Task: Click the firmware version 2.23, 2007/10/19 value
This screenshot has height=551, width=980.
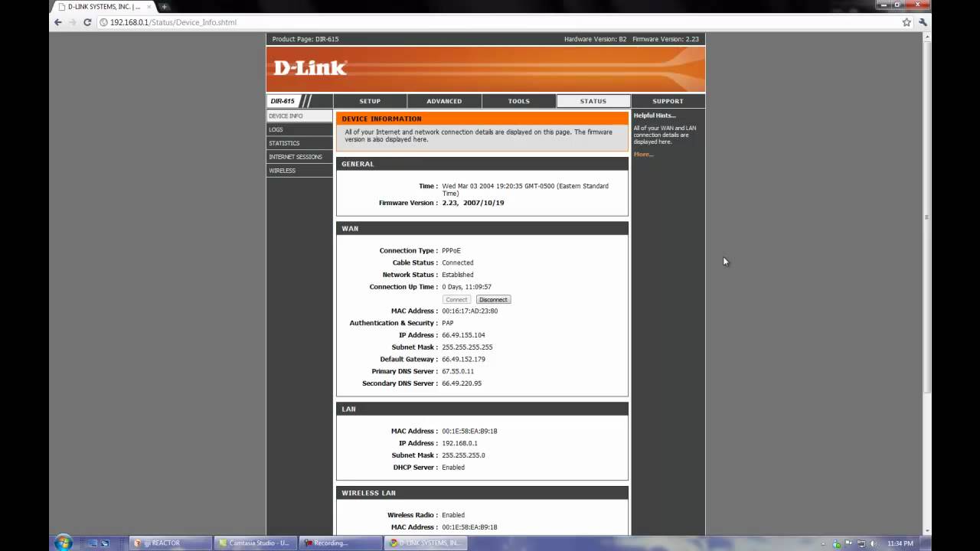Action: [472, 203]
